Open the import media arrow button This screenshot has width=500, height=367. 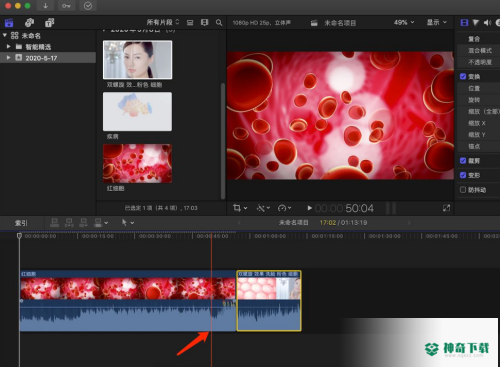[x=45, y=6]
